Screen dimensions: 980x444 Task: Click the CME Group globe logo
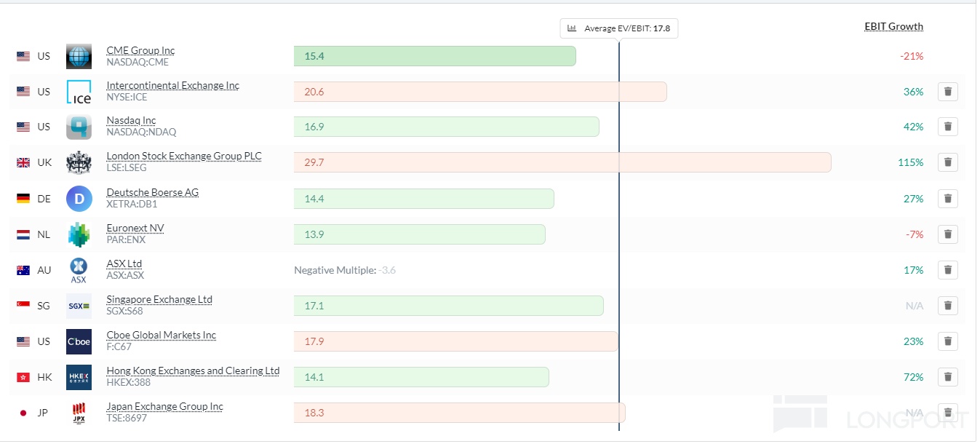click(79, 56)
